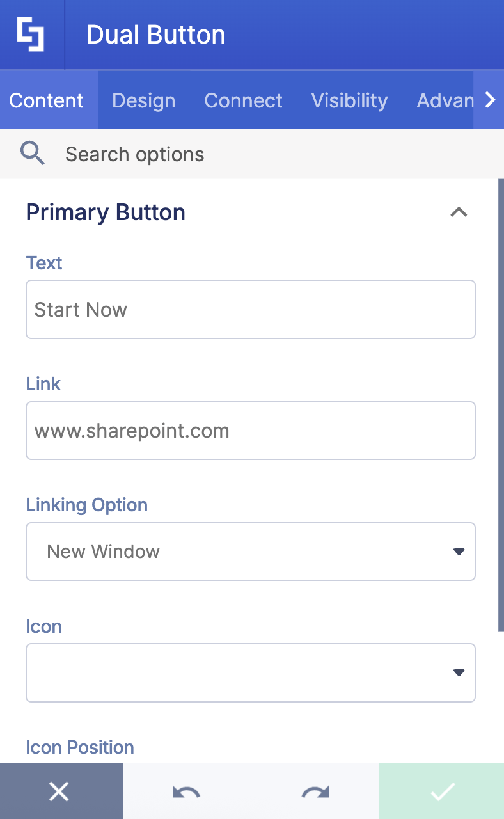Switch to the Design tab

(143, 100)
